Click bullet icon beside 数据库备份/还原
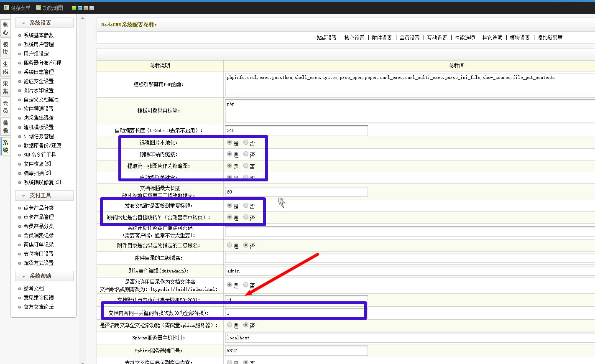This screenshot has height=364, width=595. tap(20, 146)
